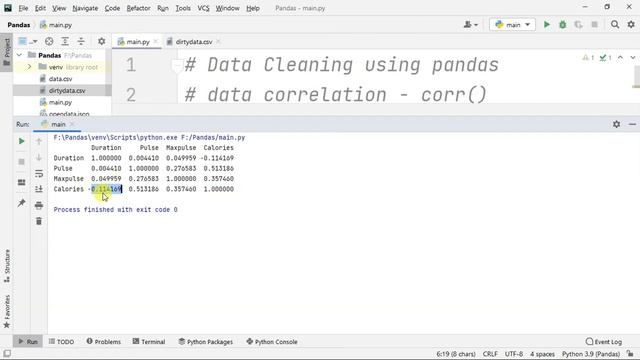Open IDE settings gear in the top toolbar
Image resolution: width=640 pixels, height=360 pixels.
pos(631,25)
